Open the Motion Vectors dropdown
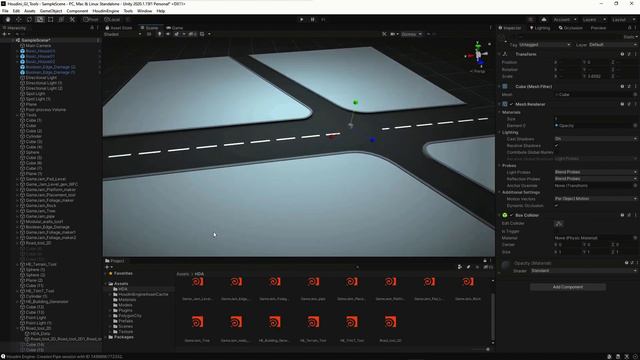The height and width of the screenshot is (360, 640). point(596,199)
